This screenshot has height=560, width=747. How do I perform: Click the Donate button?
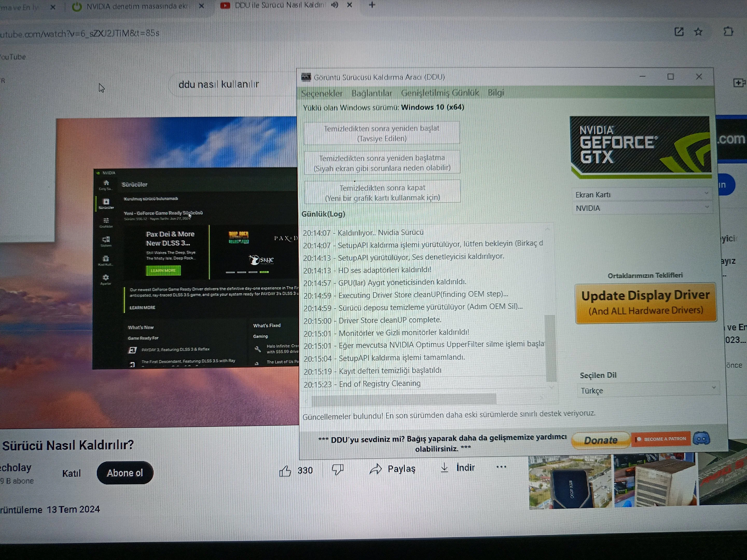[600, 440]
